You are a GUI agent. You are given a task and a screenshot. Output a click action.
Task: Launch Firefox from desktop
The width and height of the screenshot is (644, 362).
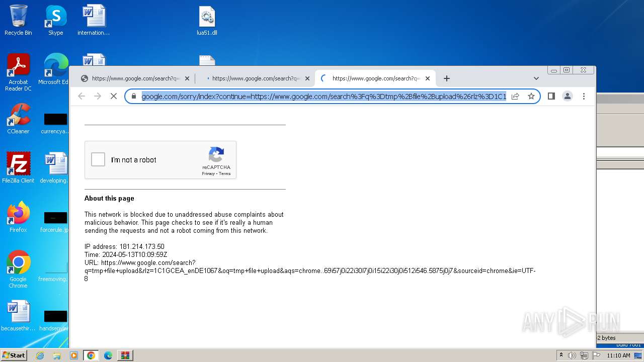coord(18,217)
